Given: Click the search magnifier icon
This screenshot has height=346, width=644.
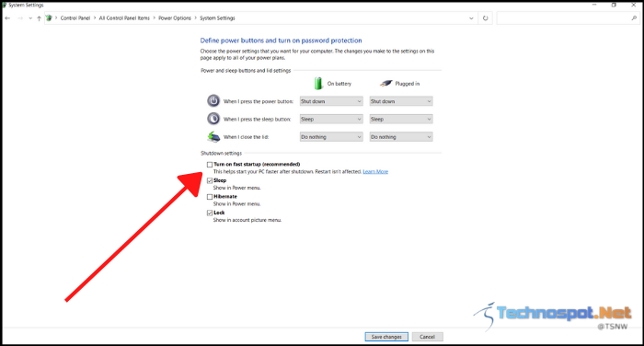Looking at the screenshot, I should tap(634, 18).
